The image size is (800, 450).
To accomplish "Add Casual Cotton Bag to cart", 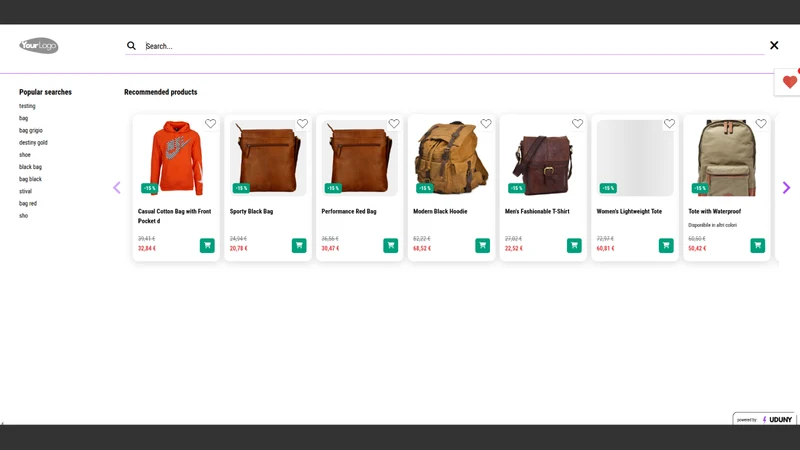I will [207, 245].
